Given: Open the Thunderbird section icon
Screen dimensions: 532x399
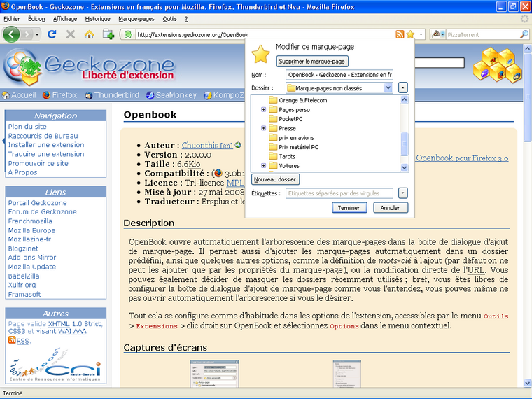Looking at the screenshot, I should [89, 95].
